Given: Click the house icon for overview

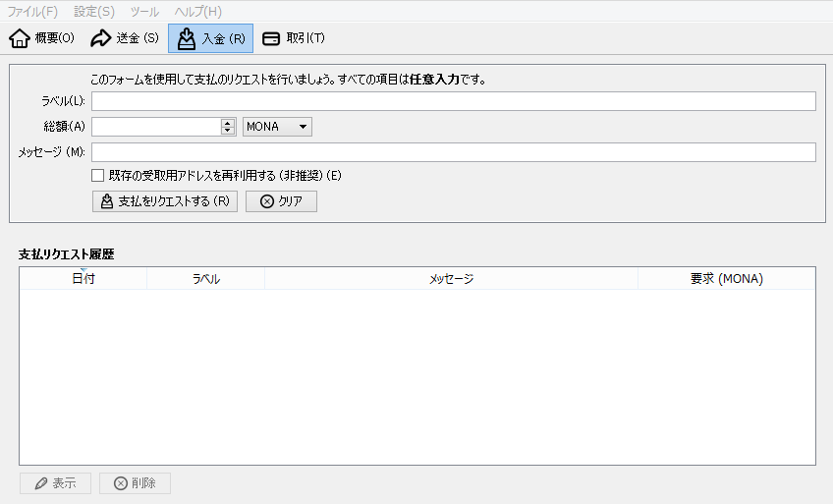Looking at the screenshot, I should (20, 38).
